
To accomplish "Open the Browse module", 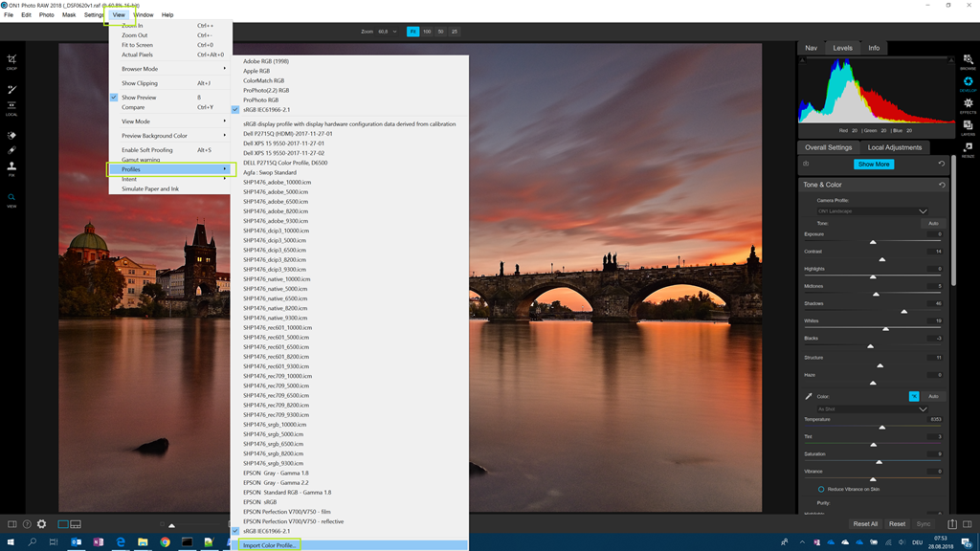I will (968, 61).
